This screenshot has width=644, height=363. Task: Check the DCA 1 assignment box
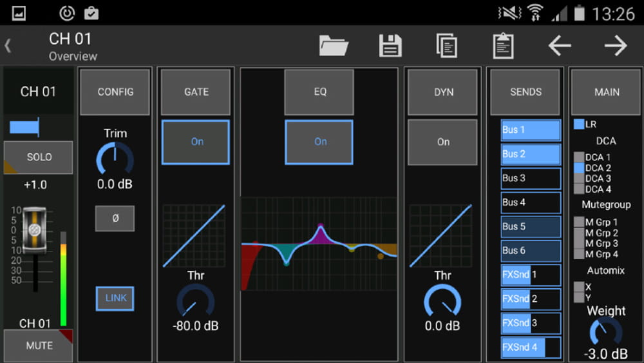[x=579, y=157]
